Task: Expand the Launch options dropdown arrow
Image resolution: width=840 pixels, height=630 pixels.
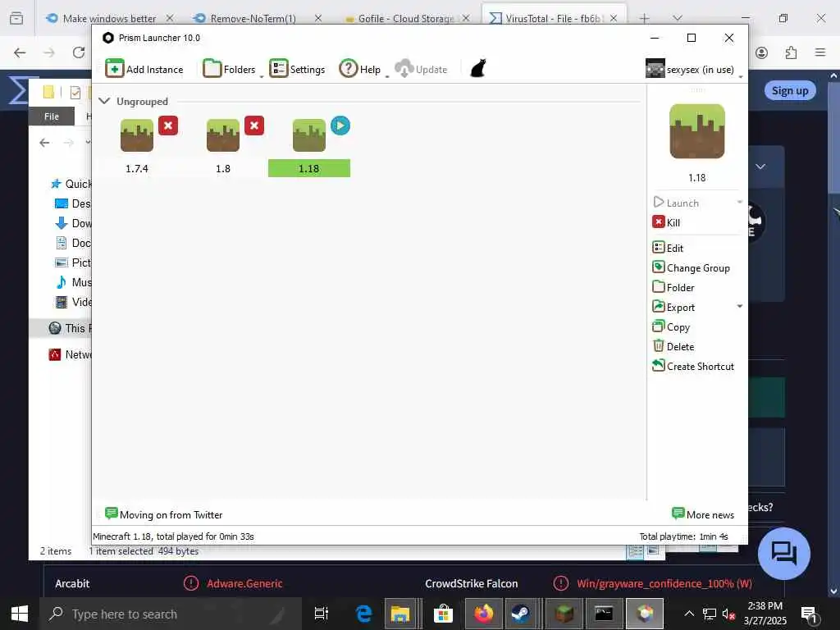Action: (740, 202)
